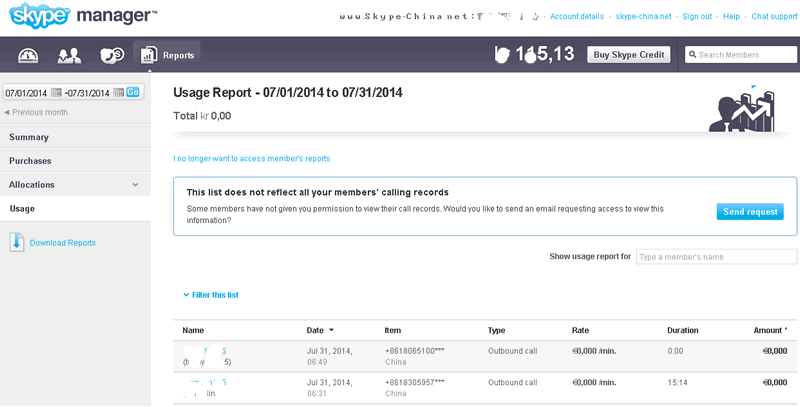Focus the 'Type a member's name' field
This screenshot has height=407, width=800.
(x=716, y=257)
